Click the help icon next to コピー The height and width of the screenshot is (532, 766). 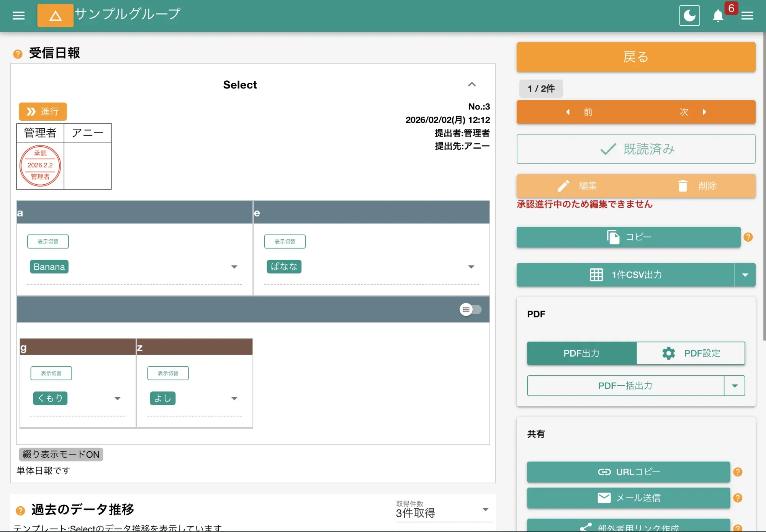[x=748, y=237]
